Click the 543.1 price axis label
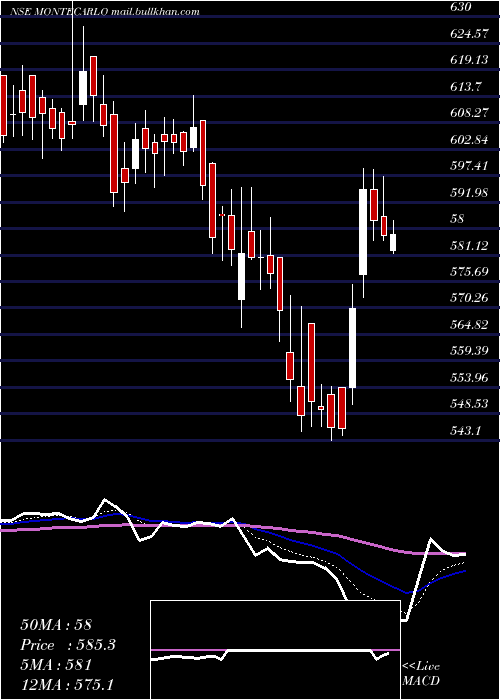Viewport: 500px width, 700px height. [466, 431]
